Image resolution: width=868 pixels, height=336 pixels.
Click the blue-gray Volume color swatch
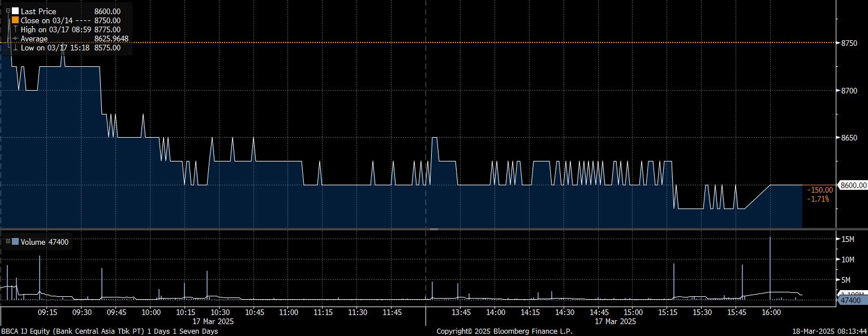15,242
